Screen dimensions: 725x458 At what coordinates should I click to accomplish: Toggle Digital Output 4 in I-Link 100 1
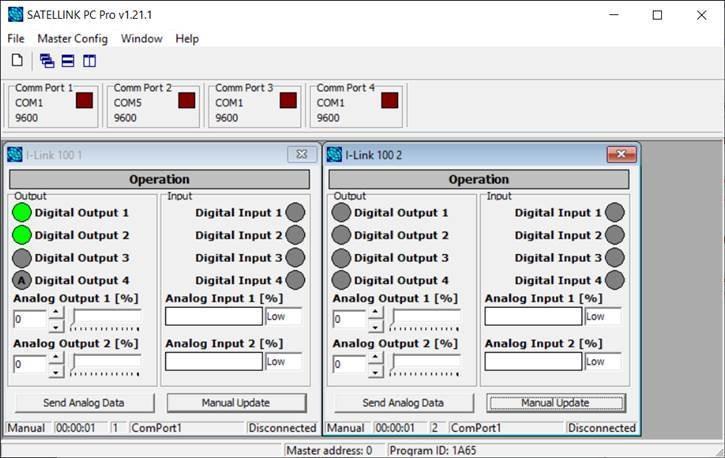22,281
